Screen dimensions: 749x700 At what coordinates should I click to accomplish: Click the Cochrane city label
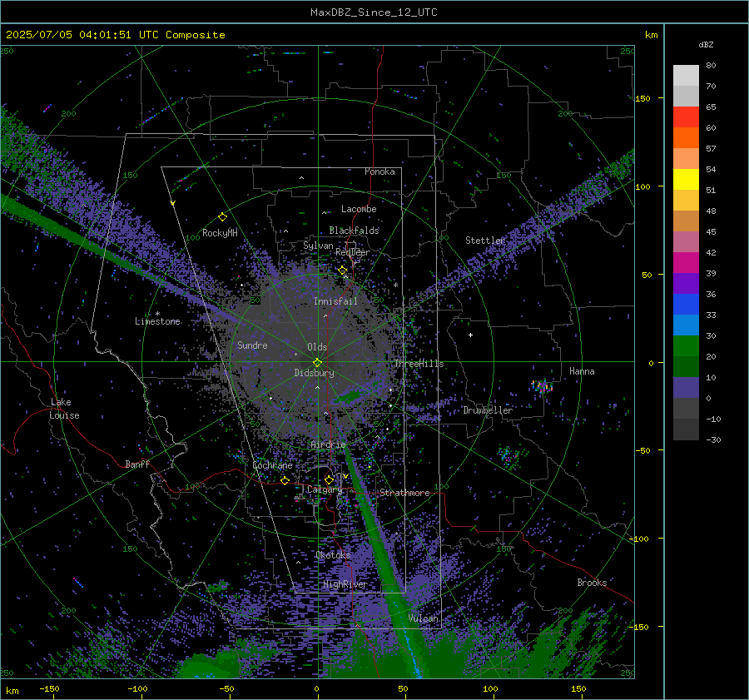pos(272,465)
